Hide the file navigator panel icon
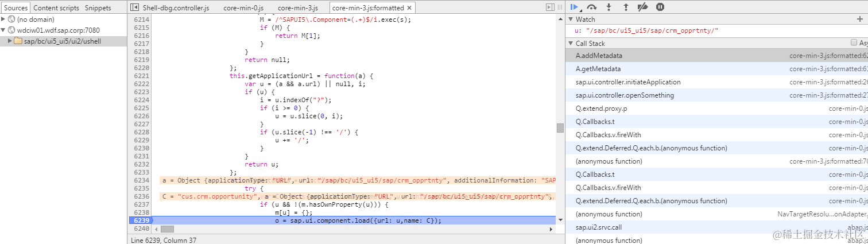The image size is (868, 244). tap(135, 7)
